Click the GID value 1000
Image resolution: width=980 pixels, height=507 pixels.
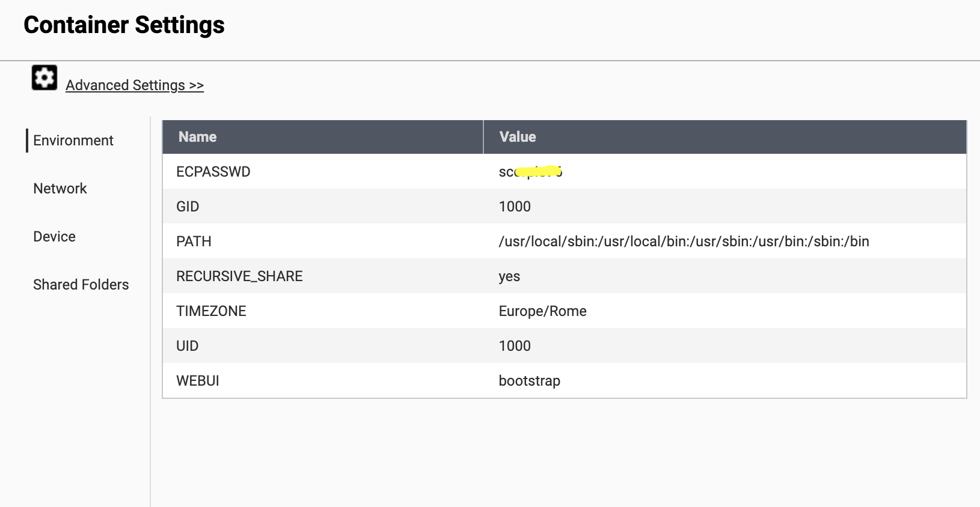pyautogui.click(x=515, y=207)
